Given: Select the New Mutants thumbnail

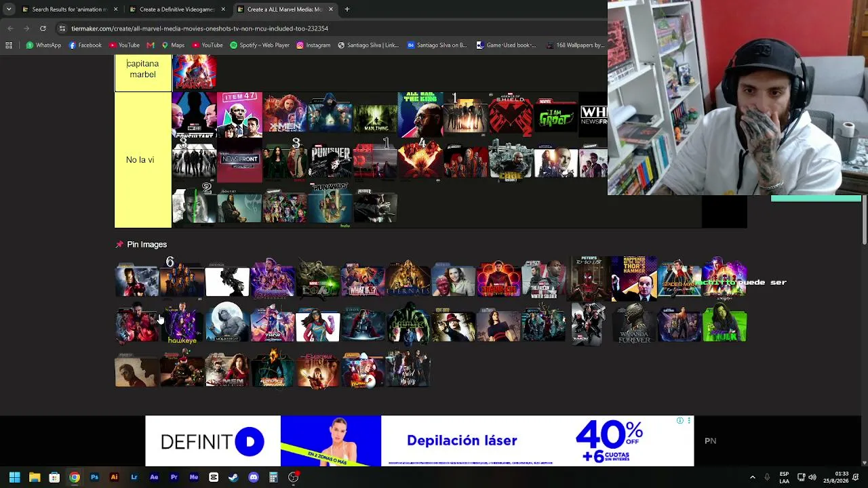Looking at the screenshot, I should (x=408, y=369).
